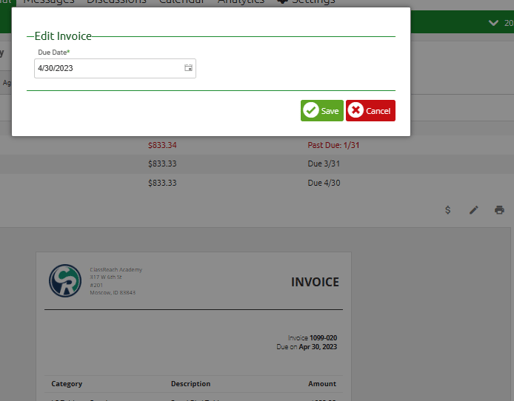514x401 pixels.
Task: Click the pencil edit invoice icon
Action: point(474,210)
